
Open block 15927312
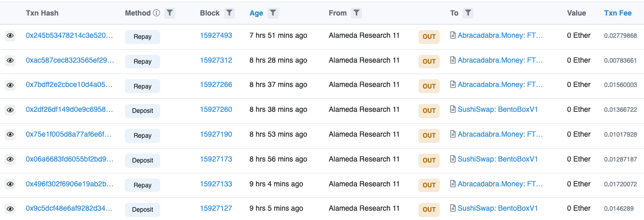pyautogui.click(x=216, y=61)
